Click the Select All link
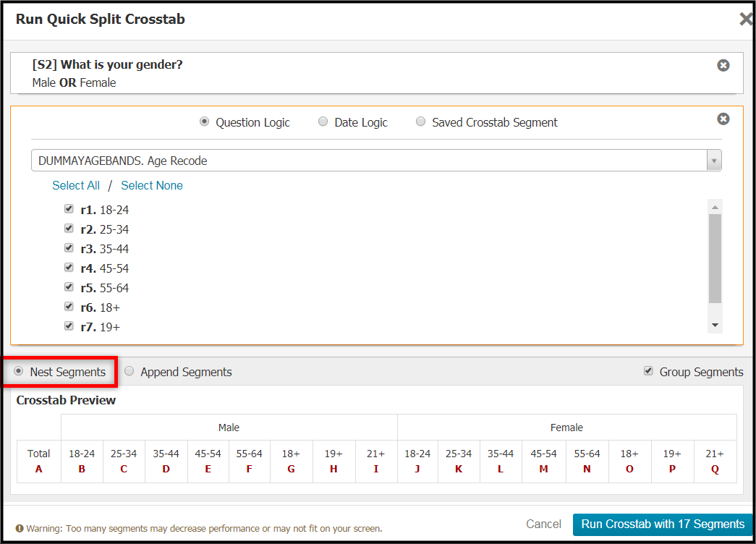This screenshot has height=544, width=756. click(x=76, y=186)
